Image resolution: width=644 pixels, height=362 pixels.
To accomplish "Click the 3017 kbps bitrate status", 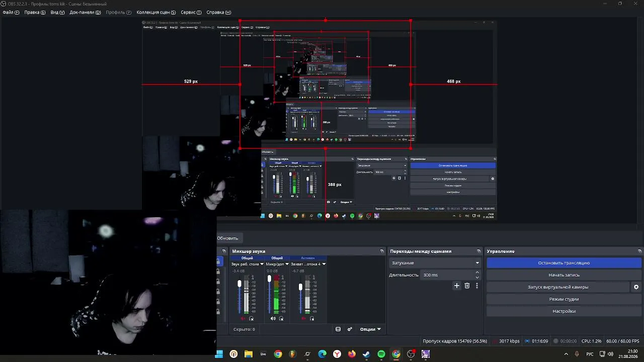I will coord(509,341).
